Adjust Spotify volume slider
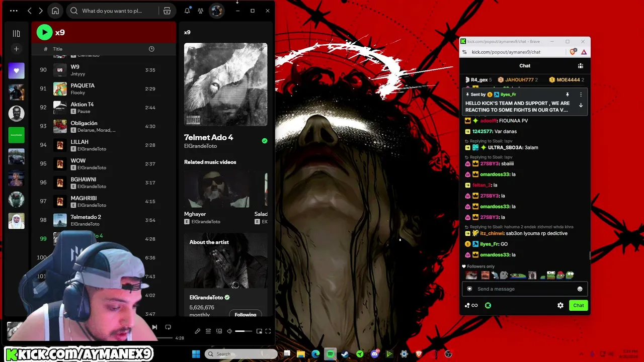 (244, 331)
